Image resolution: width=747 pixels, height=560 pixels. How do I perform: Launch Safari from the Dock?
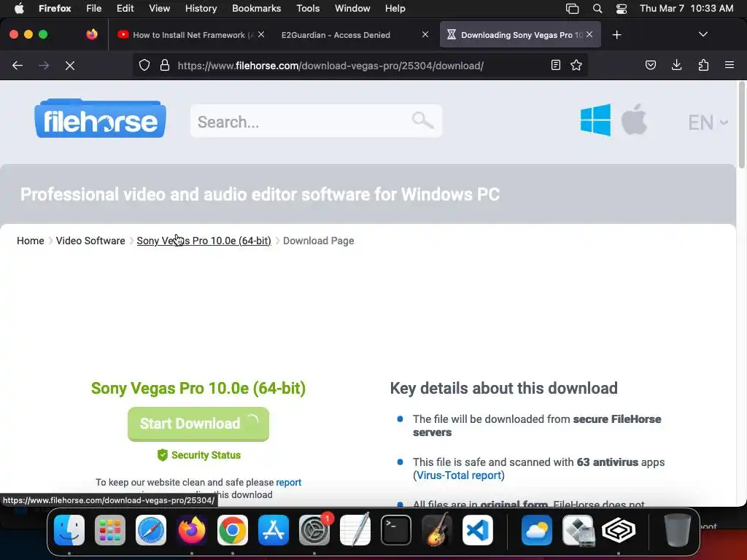click(151, 530)
